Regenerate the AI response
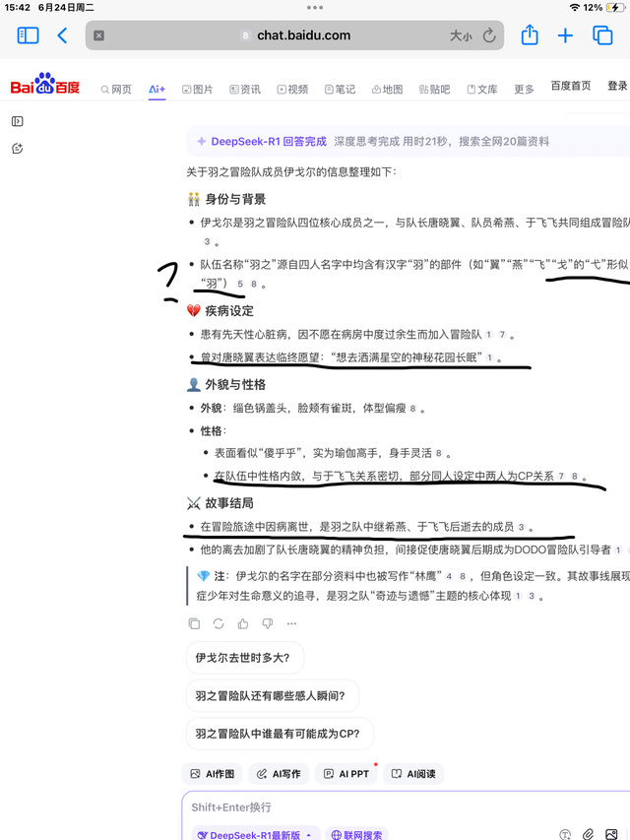630x840 pixels. point(219,623)
